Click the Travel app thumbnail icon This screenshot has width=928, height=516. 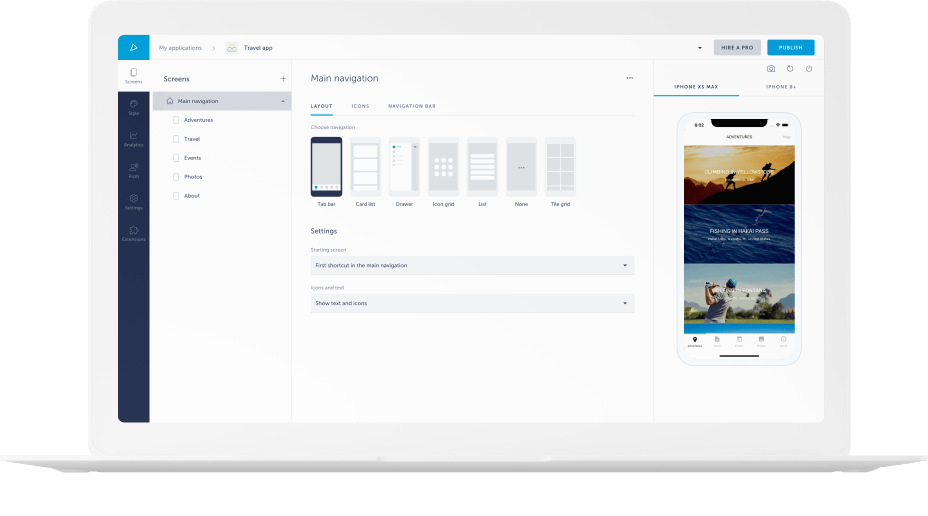click(232, 48)
